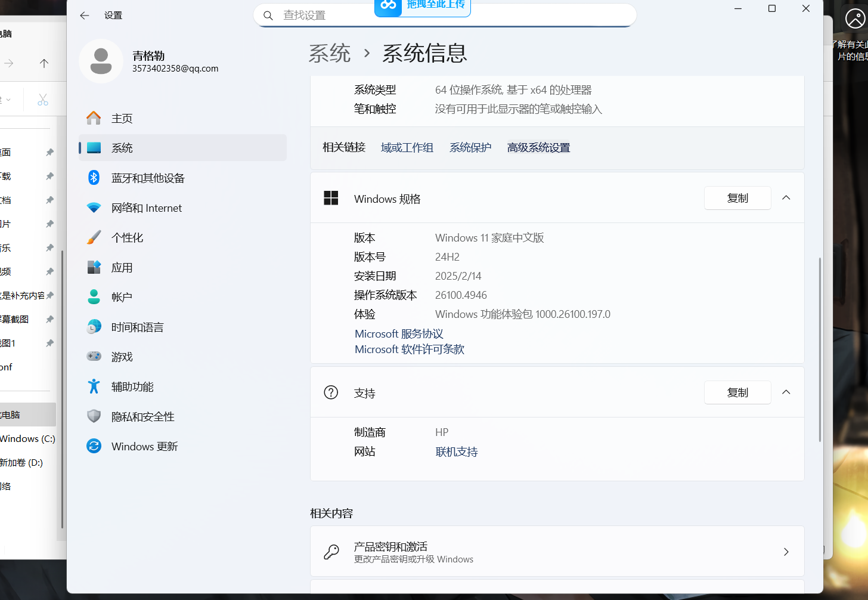Click the Settings page vertical scrollbar
This screenshot has height=600, width=868.
820,349
